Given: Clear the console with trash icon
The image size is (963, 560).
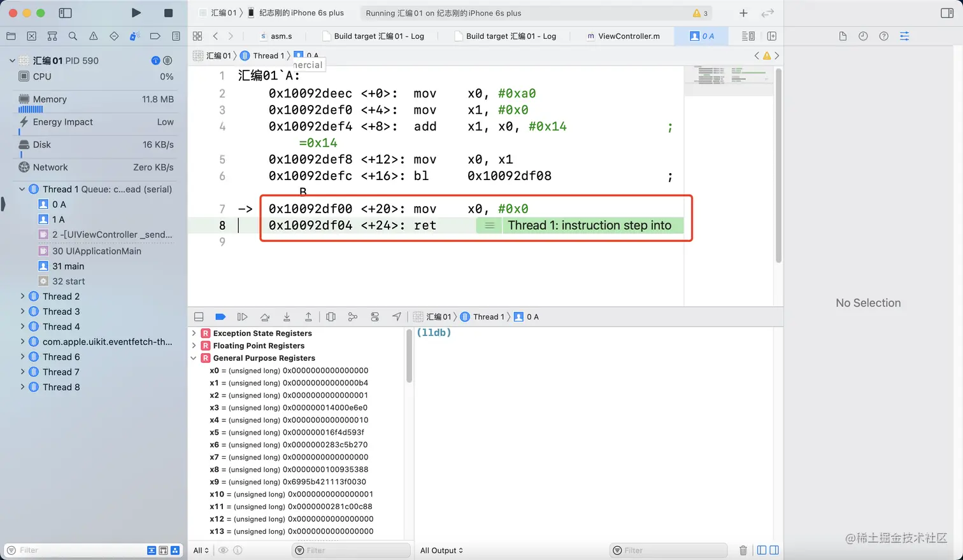Looking at the screenshot, I should click(x=743, y=550).
